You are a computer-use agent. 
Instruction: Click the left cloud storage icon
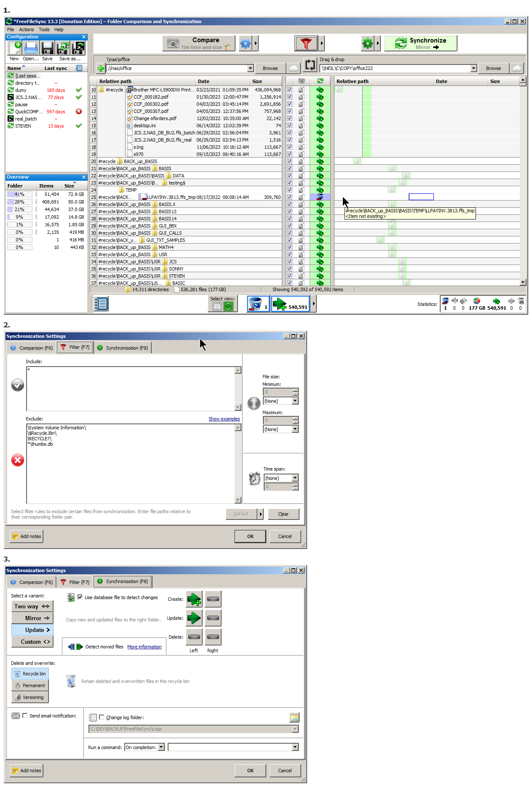(x=294, y=68)
